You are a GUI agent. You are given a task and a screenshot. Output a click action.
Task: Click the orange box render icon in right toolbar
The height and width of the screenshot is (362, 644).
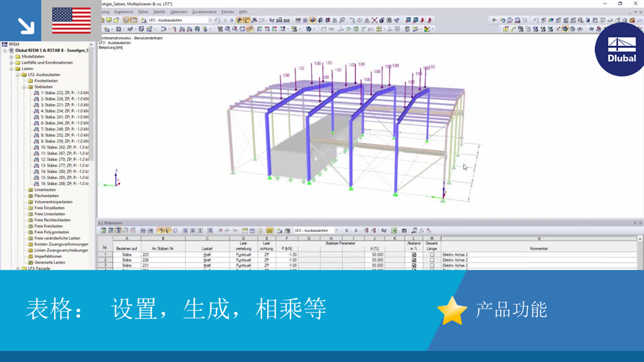(632, 20)
